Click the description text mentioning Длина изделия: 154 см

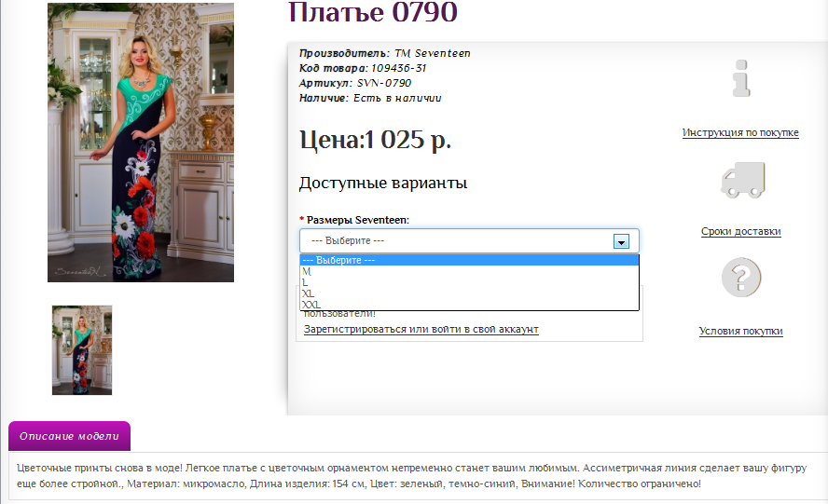(307, 484)
